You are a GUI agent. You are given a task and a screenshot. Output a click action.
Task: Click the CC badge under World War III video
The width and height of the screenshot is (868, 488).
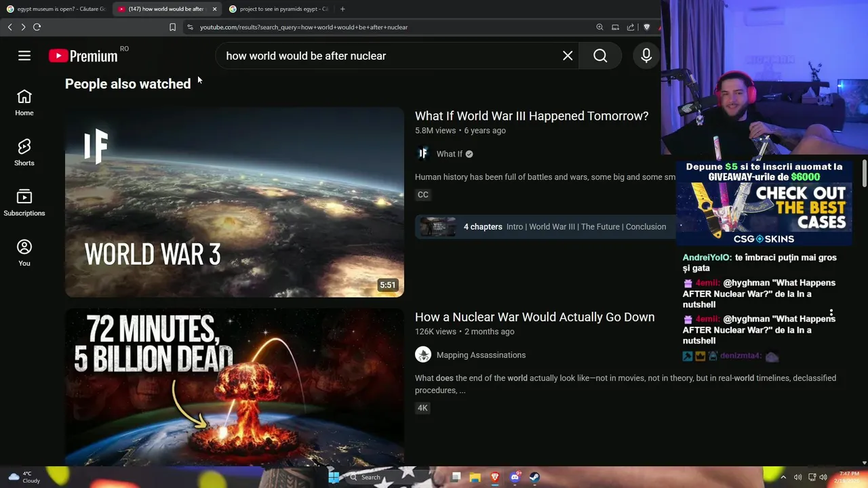tap(423, 195)
